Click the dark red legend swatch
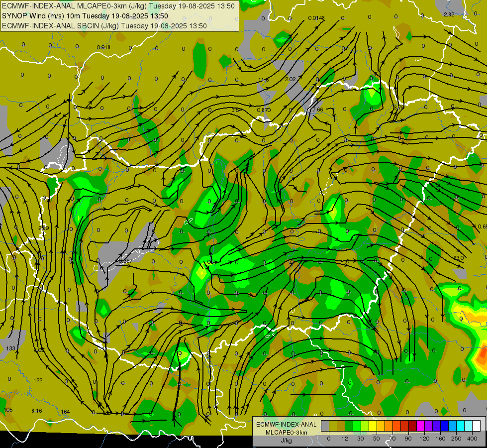The width and height of the screenshot is (487, 448). pos(413,426)
